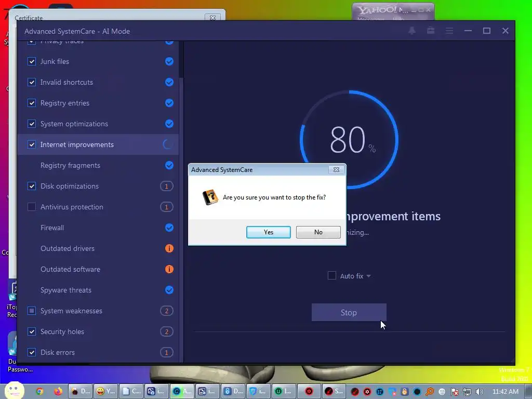The image size is (532, 399).
Task: Uncheck the Invalid shortcuts checkbox
Action: click(32, 82)
